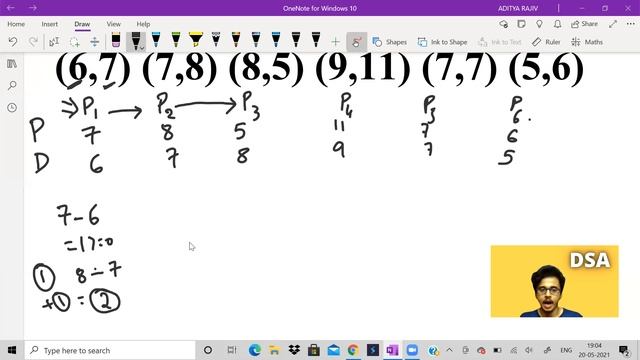Select the Objects or Type Text tool
This screenshot has width=640, height=360.
[x=54, y=42]
